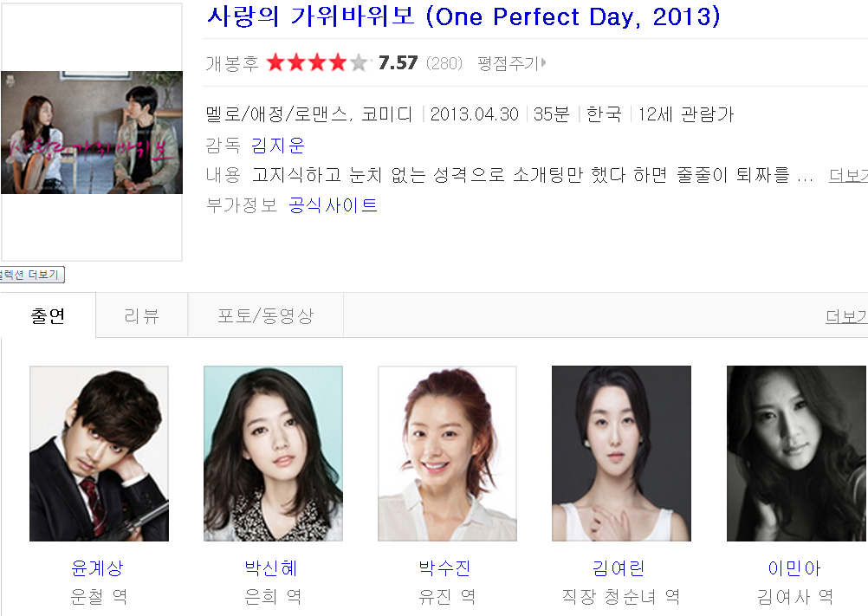Open 박수진 actor photo
This screenshot has height=616, width=868.
click(447, 453)
